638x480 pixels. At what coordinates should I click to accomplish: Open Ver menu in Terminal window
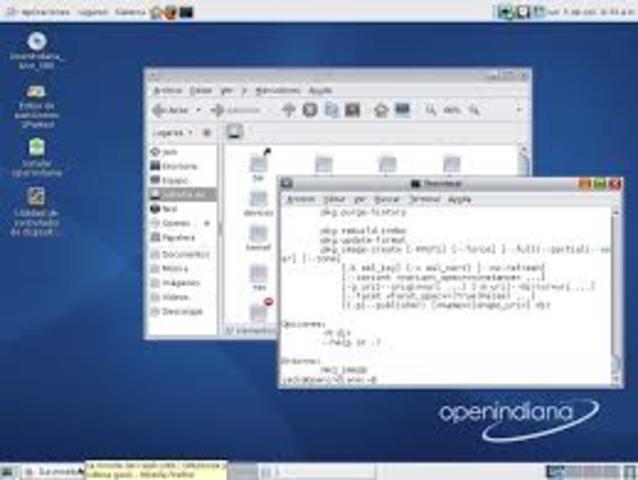359,199
